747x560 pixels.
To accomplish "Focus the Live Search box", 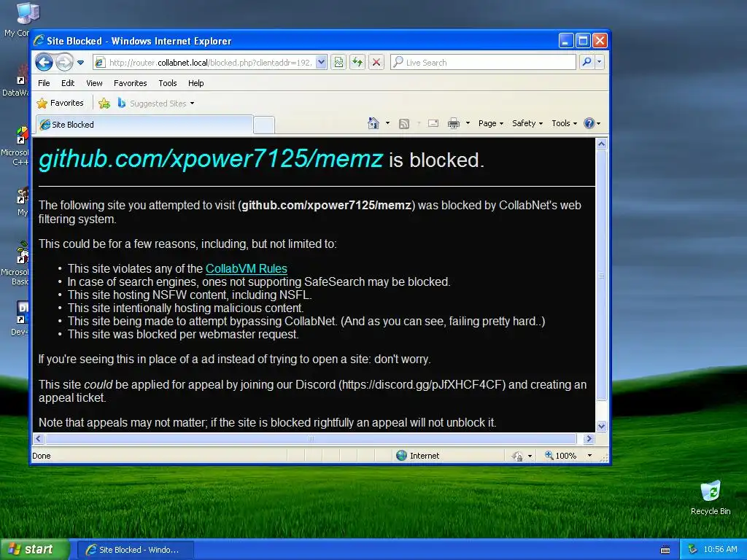I will tap(483, 63).
